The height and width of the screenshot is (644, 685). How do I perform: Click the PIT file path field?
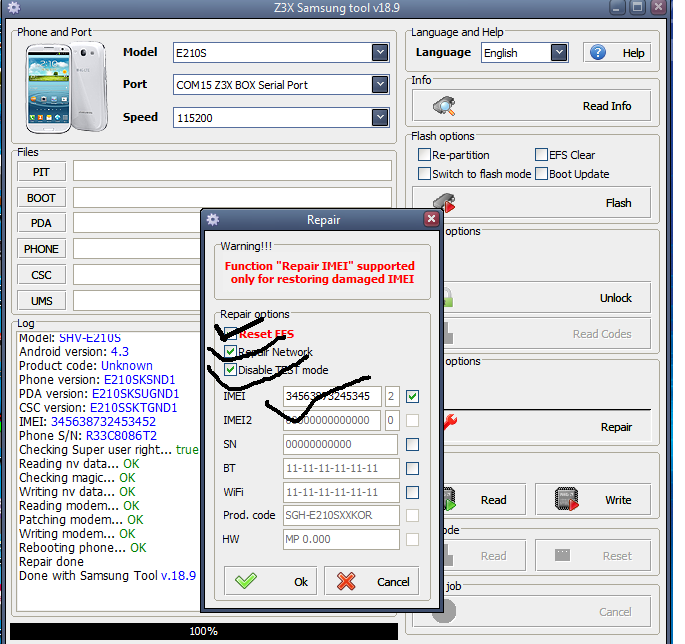[232, 170]
